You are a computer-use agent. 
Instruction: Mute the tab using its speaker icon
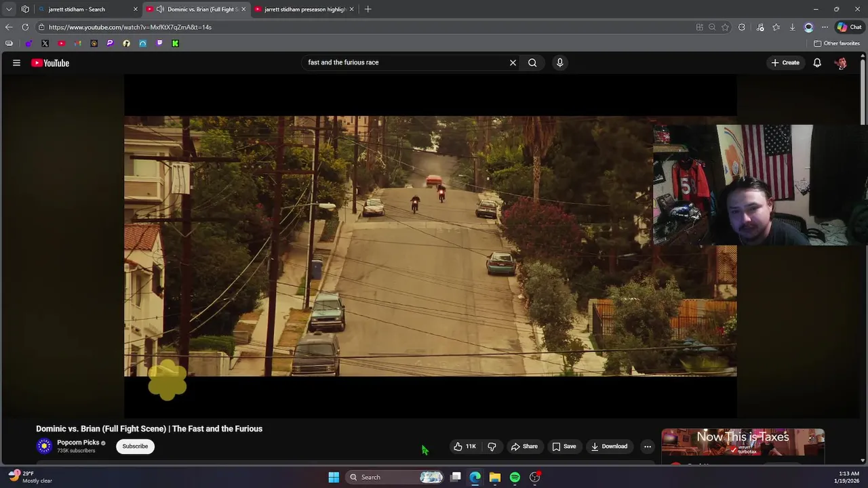click(x=160, y=9)
